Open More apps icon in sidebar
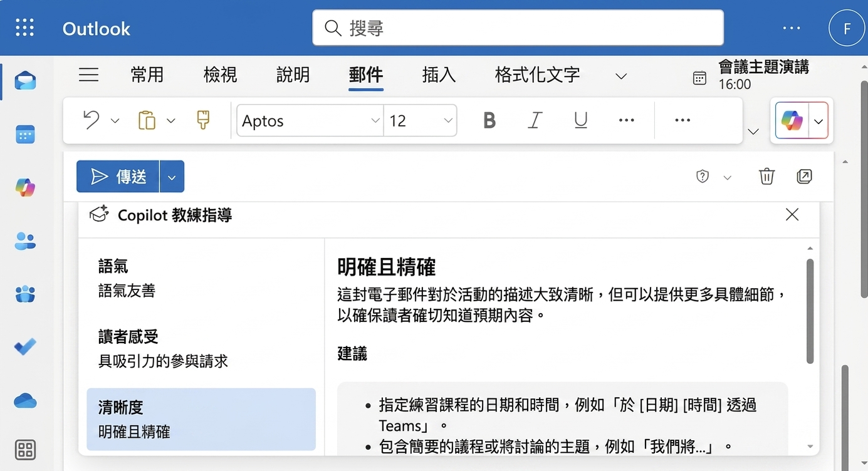Screen dimensions: 868x471 (25, 450)
